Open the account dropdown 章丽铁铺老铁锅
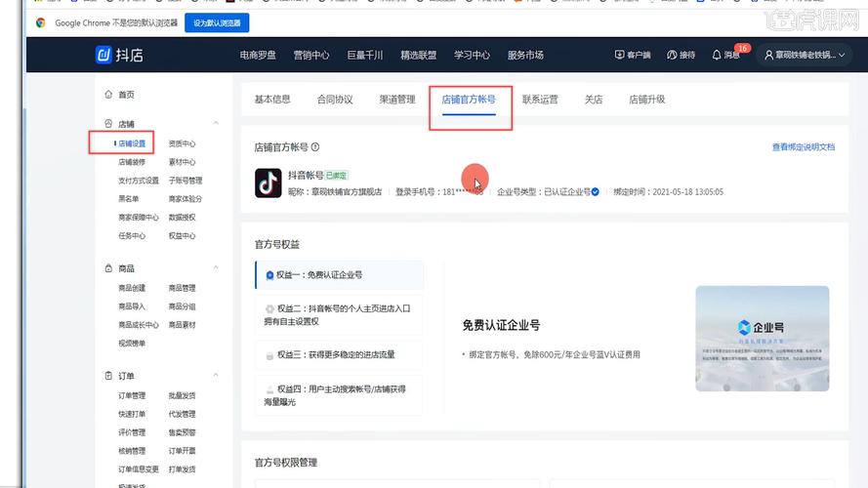The image size is (868, 488). point(805,55)
